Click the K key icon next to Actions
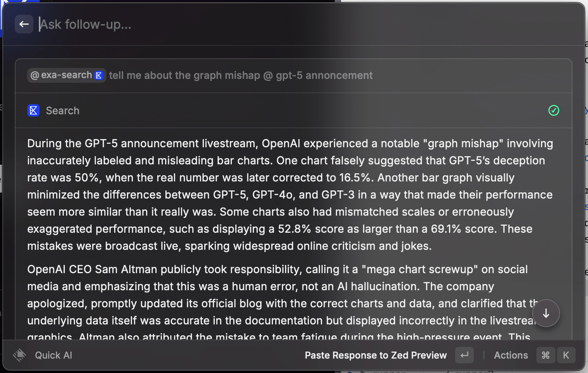This screenshot has height=373, width=588. pyautogui.click(x=566, y=355)
